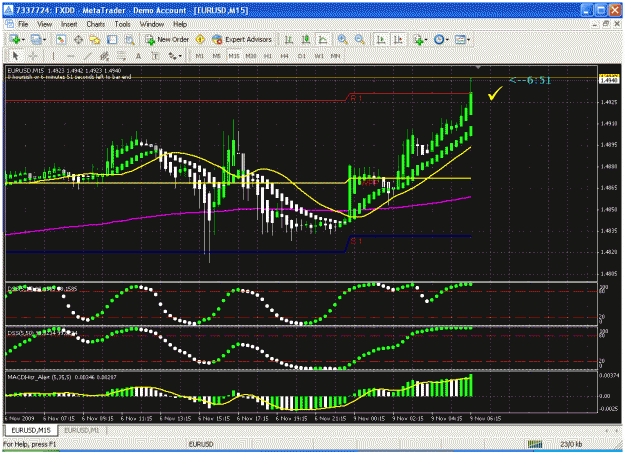Expand the Arrows tool dropdown arrow
The height and width of the screenshot is (452, 625).
[x=180, y=56]
